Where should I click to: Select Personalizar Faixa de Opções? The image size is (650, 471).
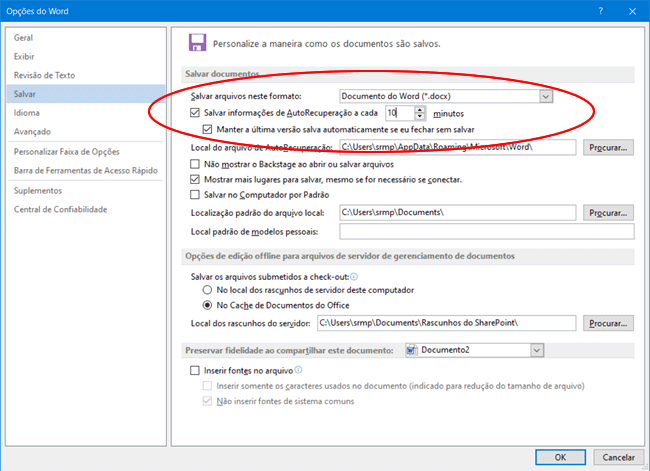tap(66, 152)
